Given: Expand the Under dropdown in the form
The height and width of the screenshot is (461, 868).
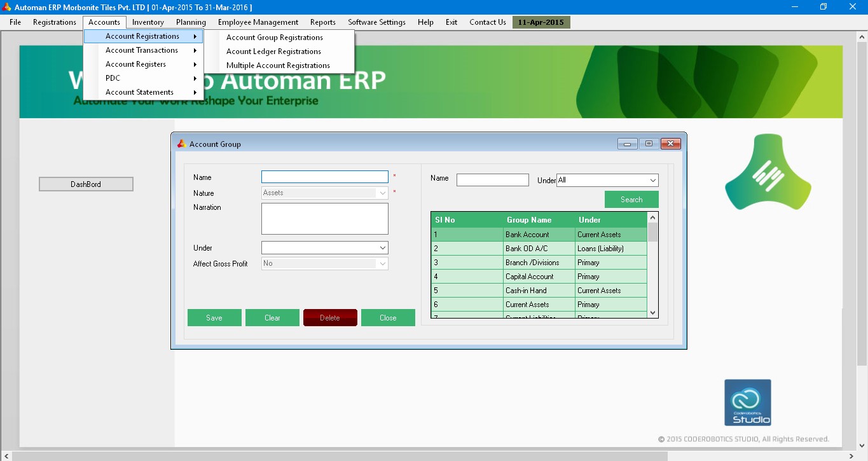Looking at the screenshot, I should [382, 248].
